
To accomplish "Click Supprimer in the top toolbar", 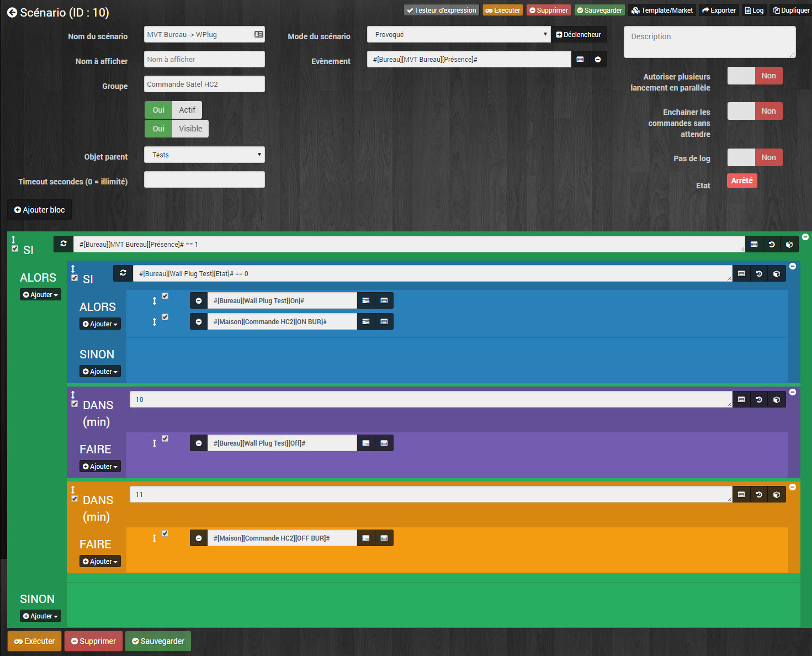I will [548, 10].
